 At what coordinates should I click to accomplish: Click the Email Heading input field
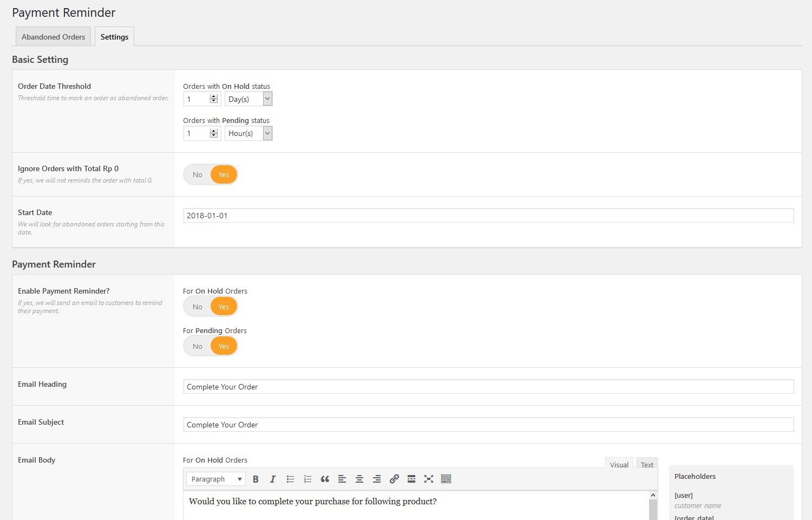click(488, 387)
